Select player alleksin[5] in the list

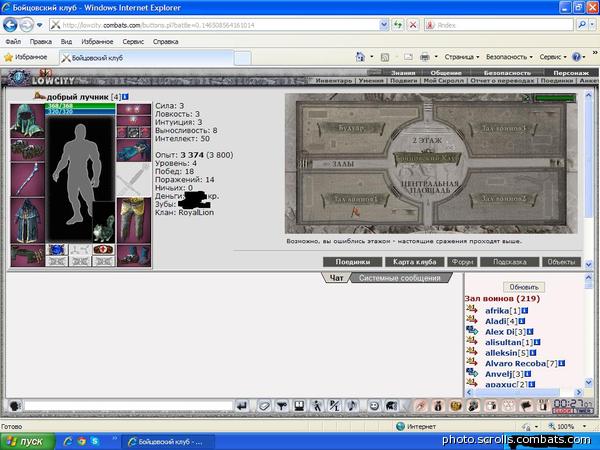(507, 353)
